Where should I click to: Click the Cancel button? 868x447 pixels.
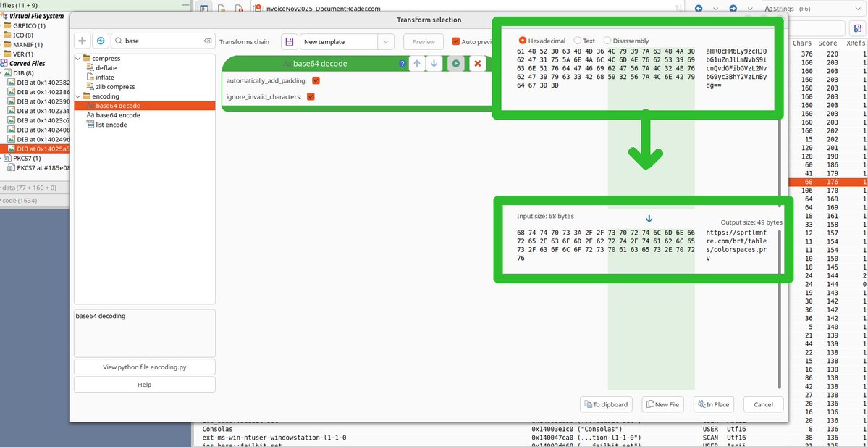(x=763, y=404)
